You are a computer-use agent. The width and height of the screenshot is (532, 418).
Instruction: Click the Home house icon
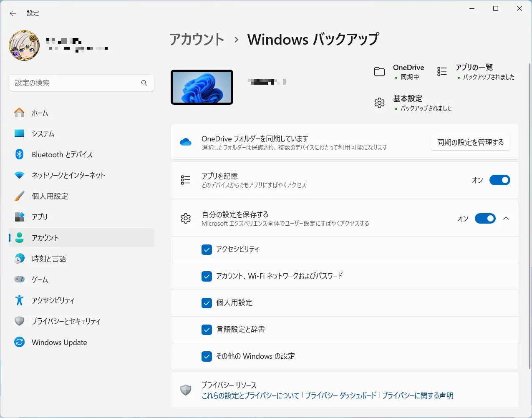click(x=19, y=113)
